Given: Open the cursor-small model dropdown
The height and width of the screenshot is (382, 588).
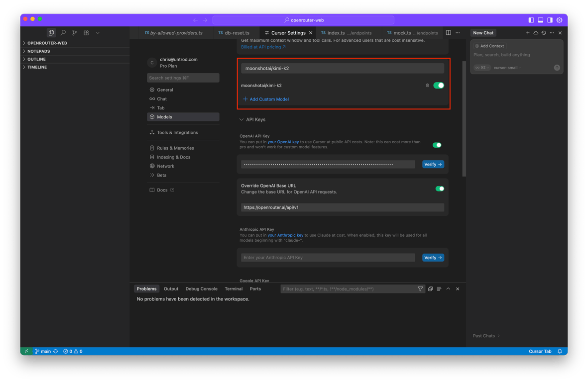Looking at the screenshot, I should click(x=505, y=68).
